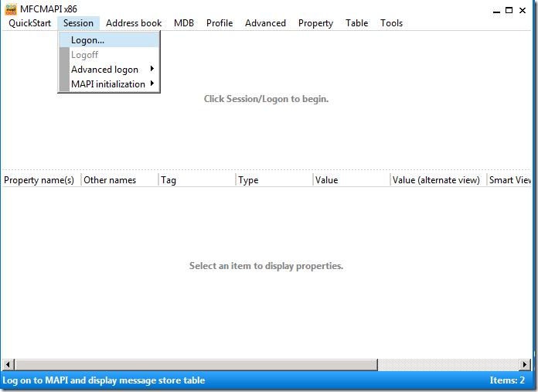Click 'Click Session/Logon to begin.' text

(x=266, y=99)
